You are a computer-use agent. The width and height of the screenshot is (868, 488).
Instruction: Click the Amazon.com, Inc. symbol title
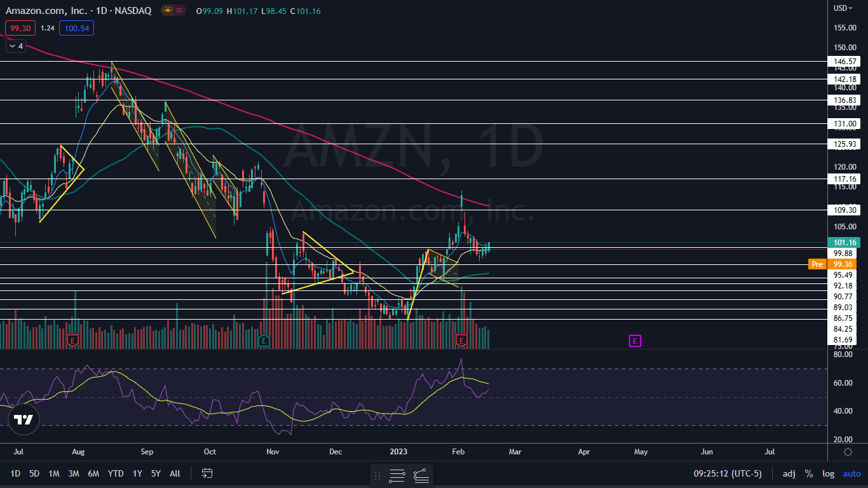point(45,11)
